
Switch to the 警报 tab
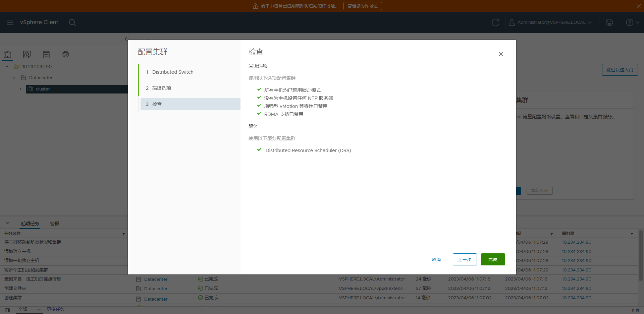[54, 224]
